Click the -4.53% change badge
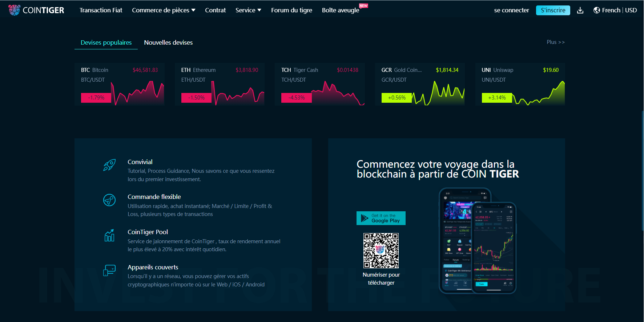Screen dimensions: 644x322 tap(297, 98)
